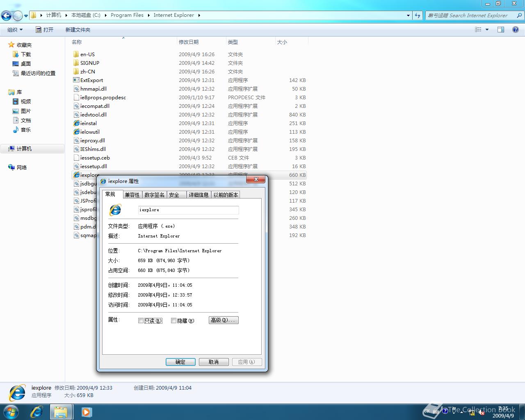Click the search box magnifier icon
The width and height of the screenshot is (525, 420).
tap(519, 15)
